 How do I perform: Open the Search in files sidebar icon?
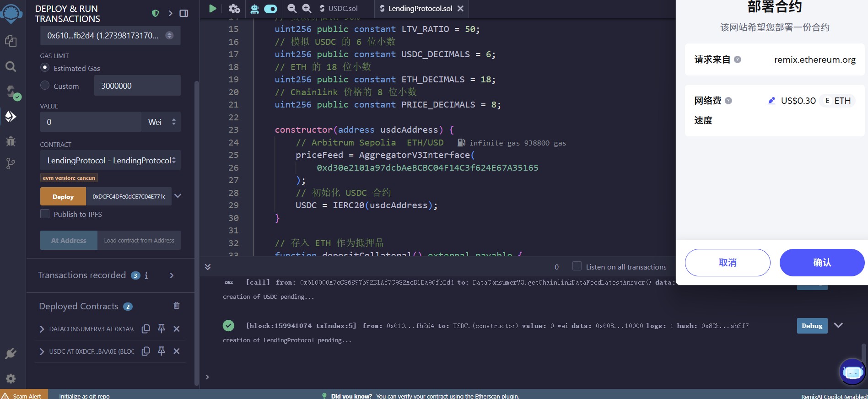pyautogui.click(x=11, y=67)
